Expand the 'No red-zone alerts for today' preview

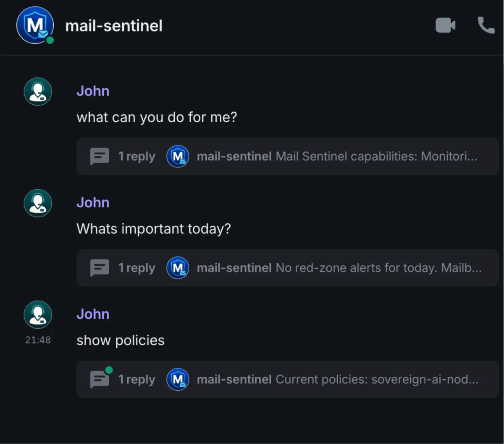pyautogui.click(x=378, y=268)
